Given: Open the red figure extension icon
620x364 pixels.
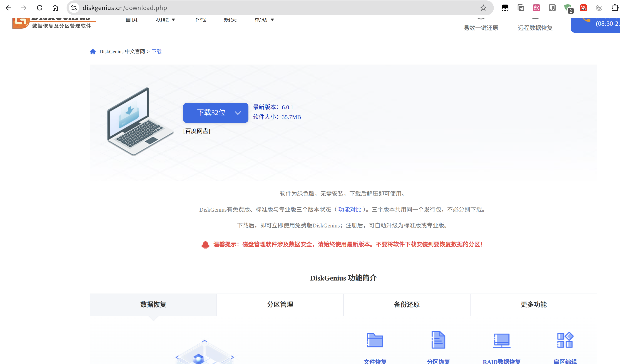Looking at the screenshot, I should [x=583, y=8].
